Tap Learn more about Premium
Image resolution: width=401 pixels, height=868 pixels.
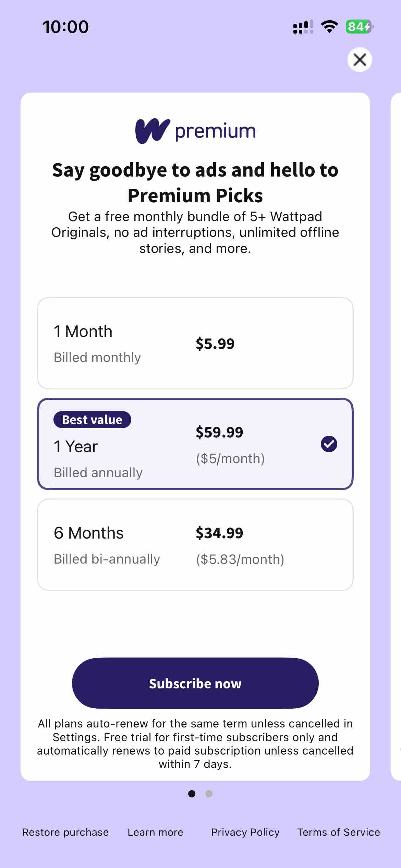click(x=155, y=832)
